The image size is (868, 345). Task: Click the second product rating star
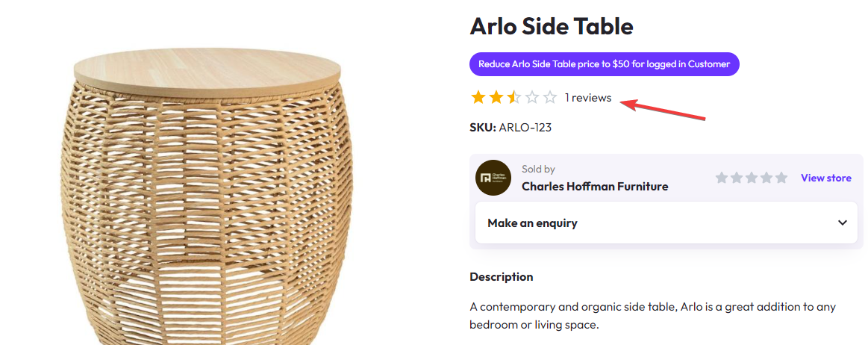(x=496, y=97)
